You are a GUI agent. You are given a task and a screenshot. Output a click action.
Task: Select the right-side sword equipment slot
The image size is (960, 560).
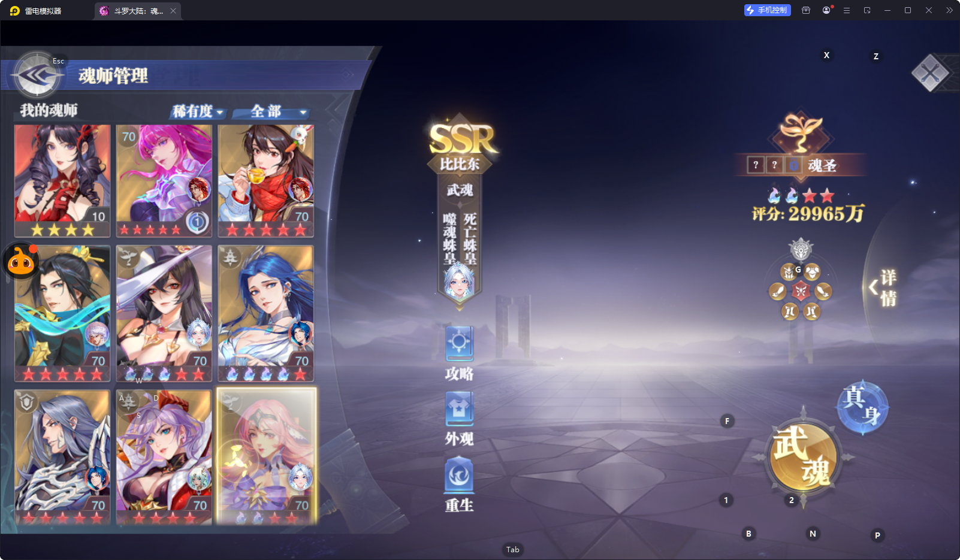823,292
